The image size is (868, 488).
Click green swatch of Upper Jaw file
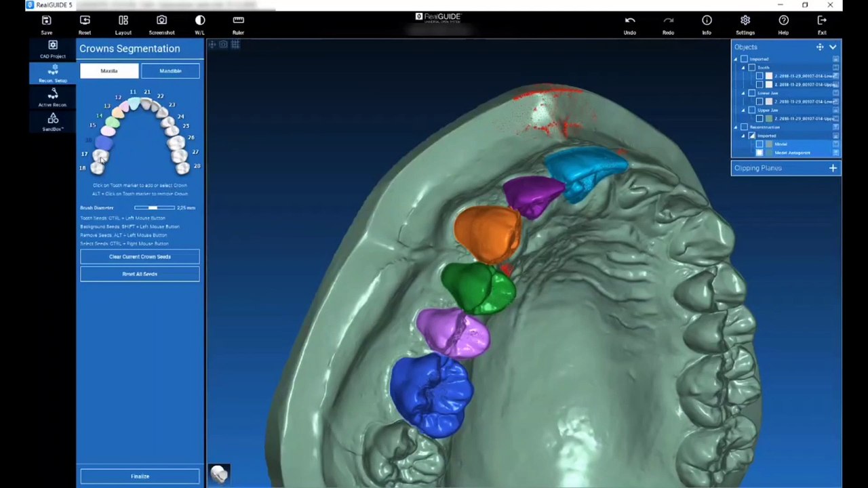[769, 118]
